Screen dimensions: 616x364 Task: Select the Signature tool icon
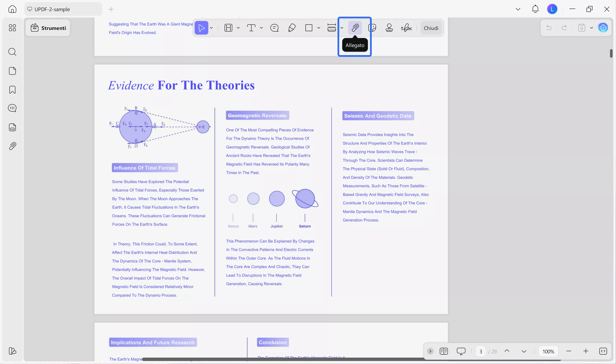(406, 28)
